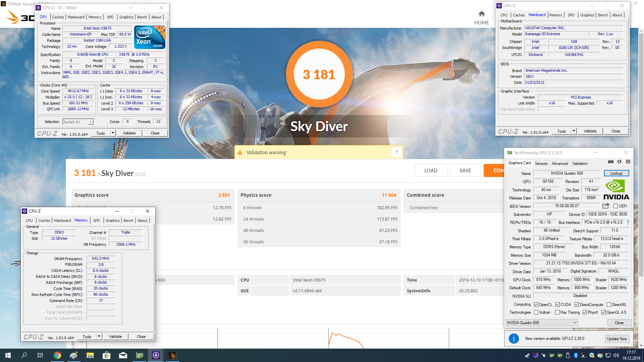Image resolution: width=644 pixels, height=362 pixels.
Task: Click the Bus Interface question mark
Action: coord(628,222)
